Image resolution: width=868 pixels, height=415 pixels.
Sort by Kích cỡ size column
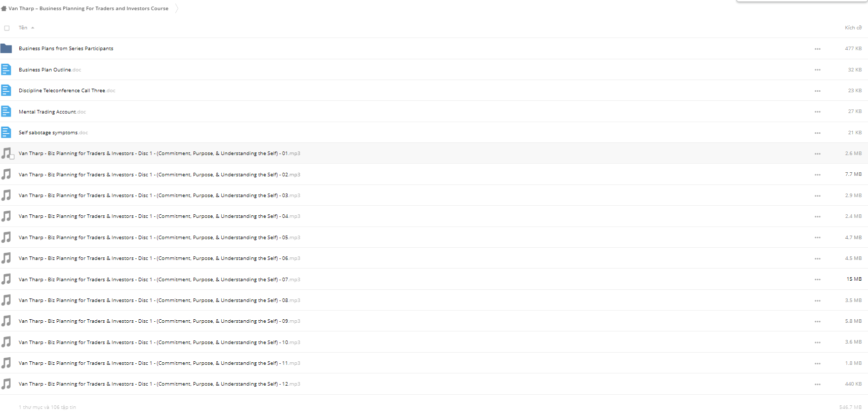click(853, 28)
